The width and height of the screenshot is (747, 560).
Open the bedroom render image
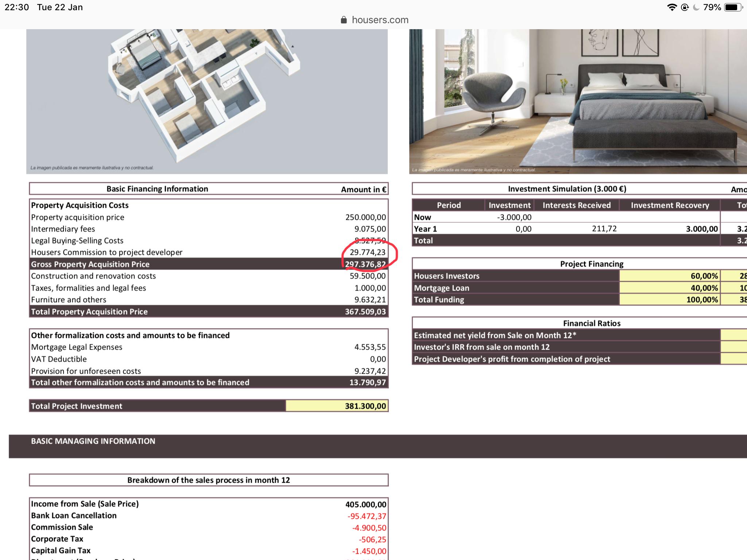[578, 101]
